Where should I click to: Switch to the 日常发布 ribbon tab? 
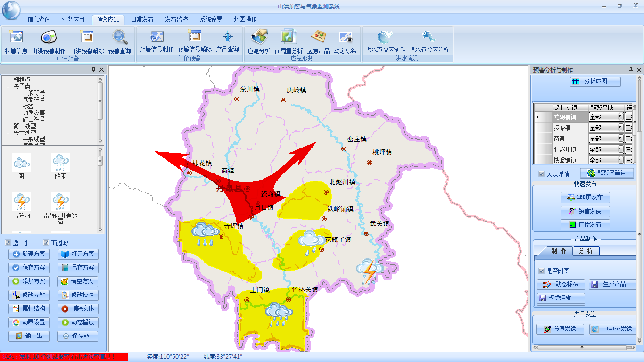pos(142,20)
